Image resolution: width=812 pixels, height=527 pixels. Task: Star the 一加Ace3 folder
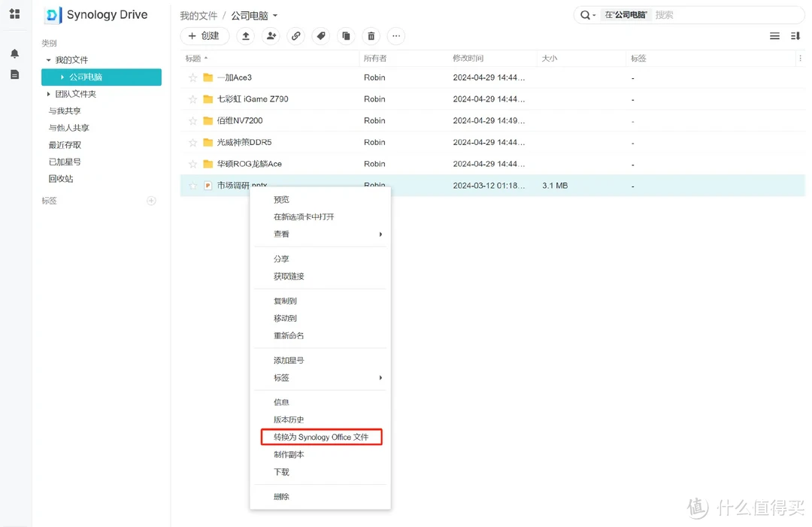pyautogui.click(x=192, y=77)
